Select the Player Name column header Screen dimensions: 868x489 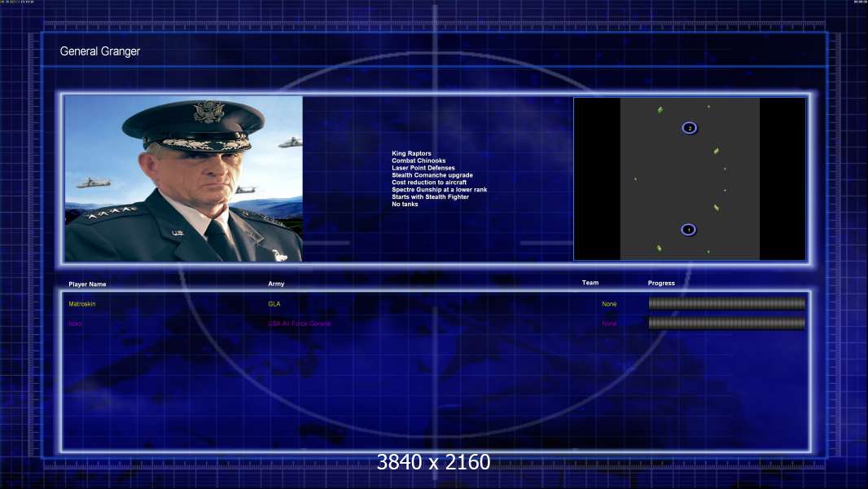point(87,284)
